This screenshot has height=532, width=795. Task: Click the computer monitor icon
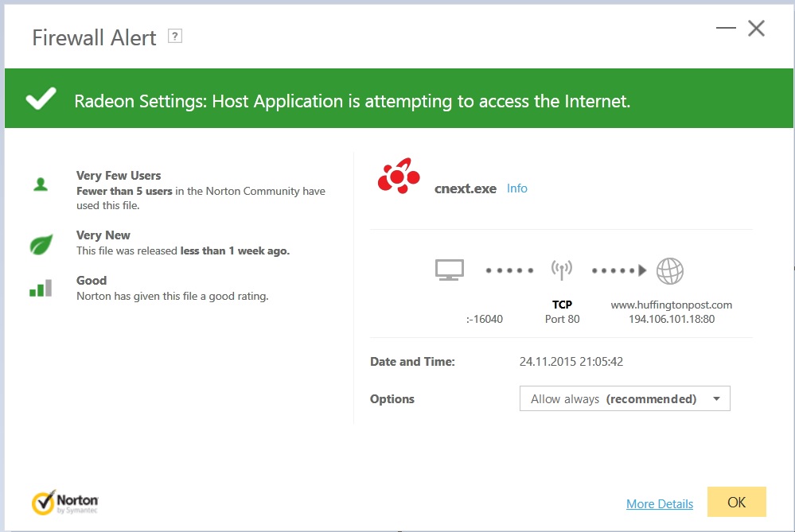(449, 270)
